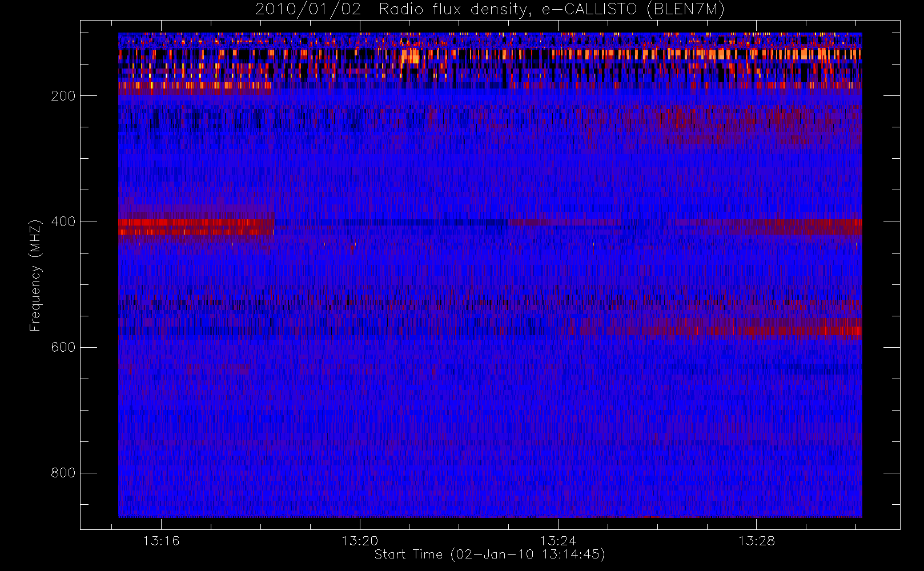Click the 800 frequency tick label
Image resolution: width=924 pixels, height=571 pixels.
click(x=63, y=473)
